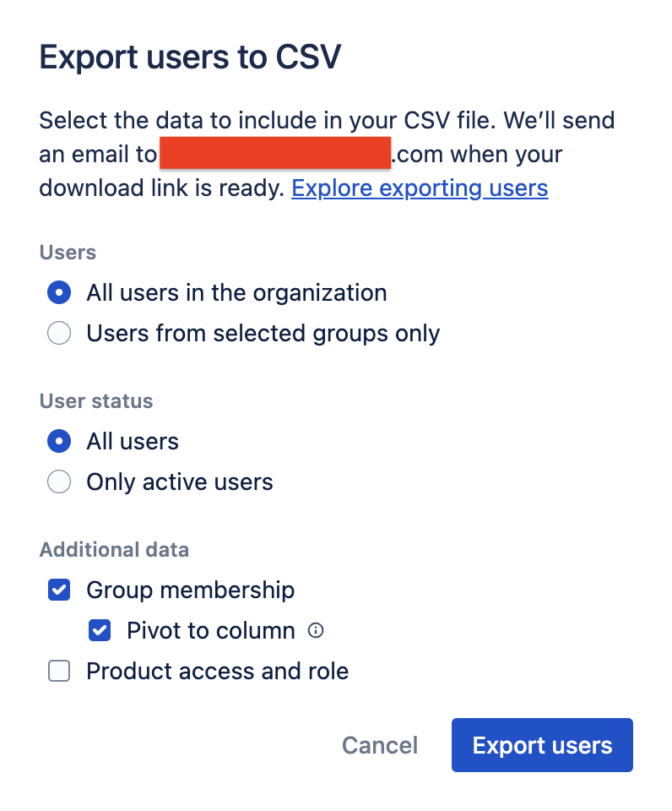Click the 'Only active users' label text
672x811 pixels.
179,482
